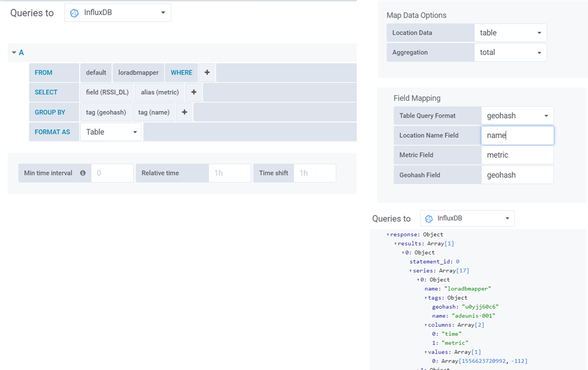Open the FORMAT AS Table dropdown
The image size is (588, 370).
pos(111,132)
